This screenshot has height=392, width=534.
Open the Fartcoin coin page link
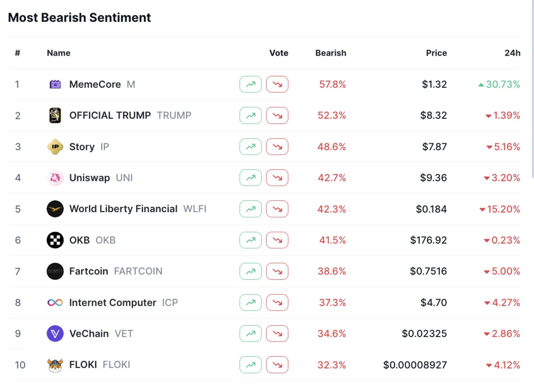pos(89,271)
